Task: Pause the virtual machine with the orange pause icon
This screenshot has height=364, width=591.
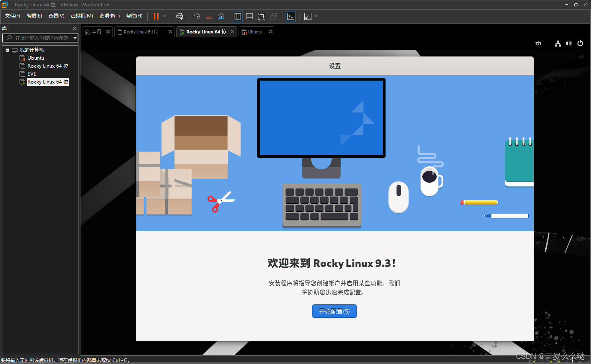Action: click(156, 16)
